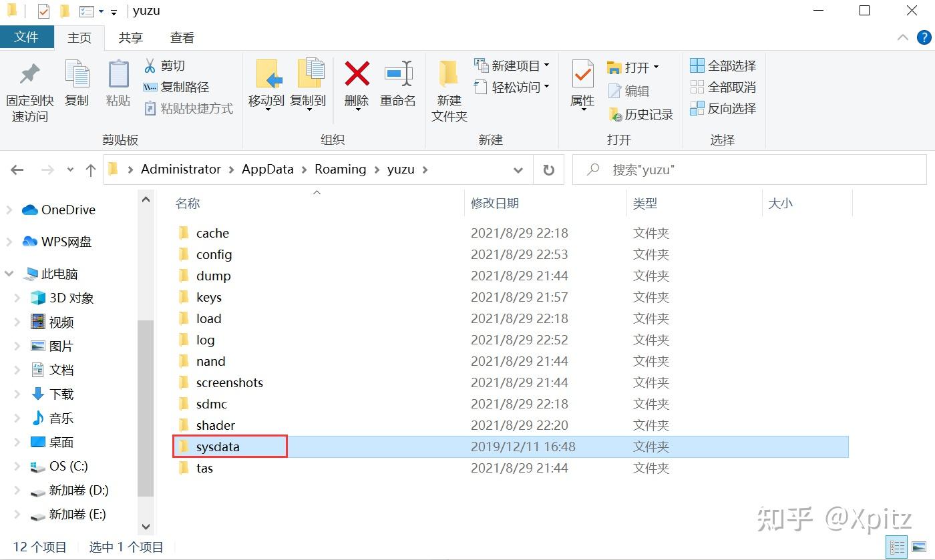This screenshot has width=935, height=560.
Task: Collapse the ribbon with the chevron
Action: tap(902, 37)
